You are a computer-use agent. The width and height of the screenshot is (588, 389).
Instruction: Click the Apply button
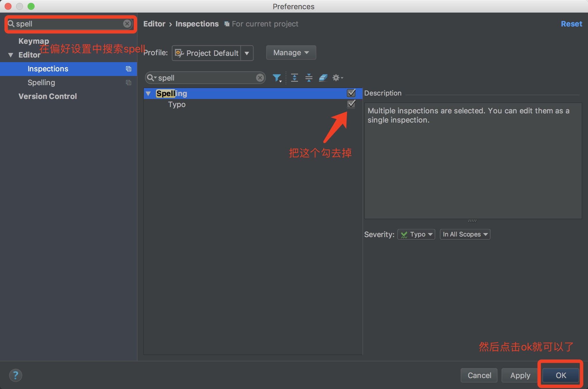520,375
